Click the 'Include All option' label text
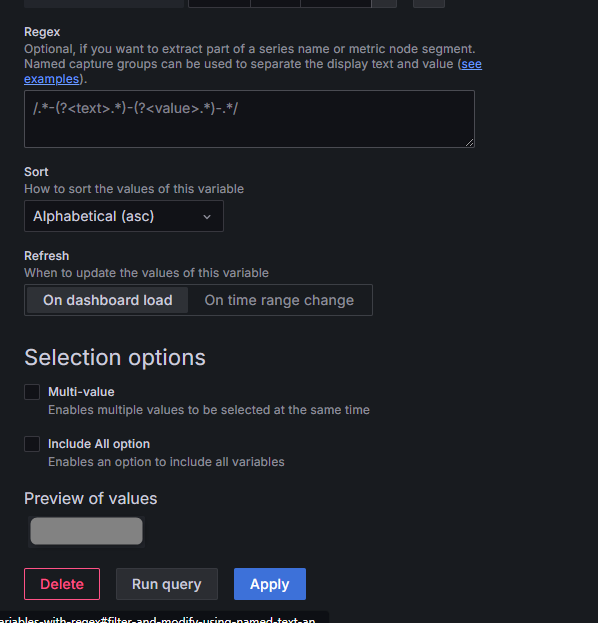This screenshot has height=623, width=598. point(99,444)
